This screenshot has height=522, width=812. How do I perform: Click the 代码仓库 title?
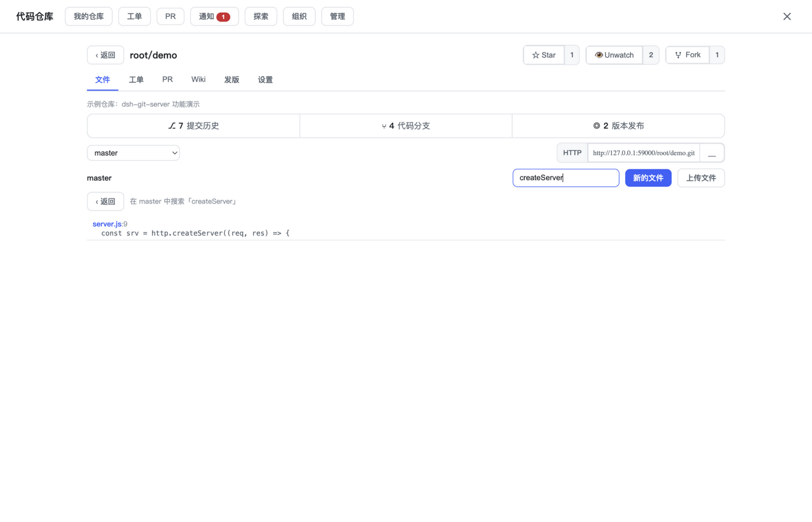(35, 16)
